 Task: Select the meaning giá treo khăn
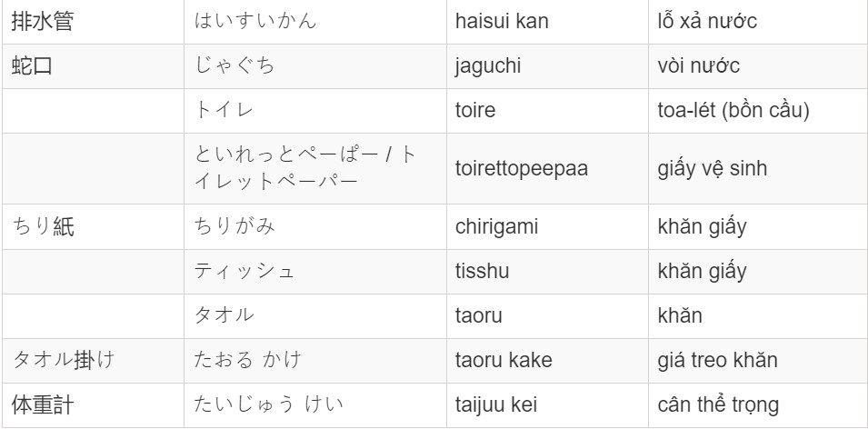pos(717,360)
